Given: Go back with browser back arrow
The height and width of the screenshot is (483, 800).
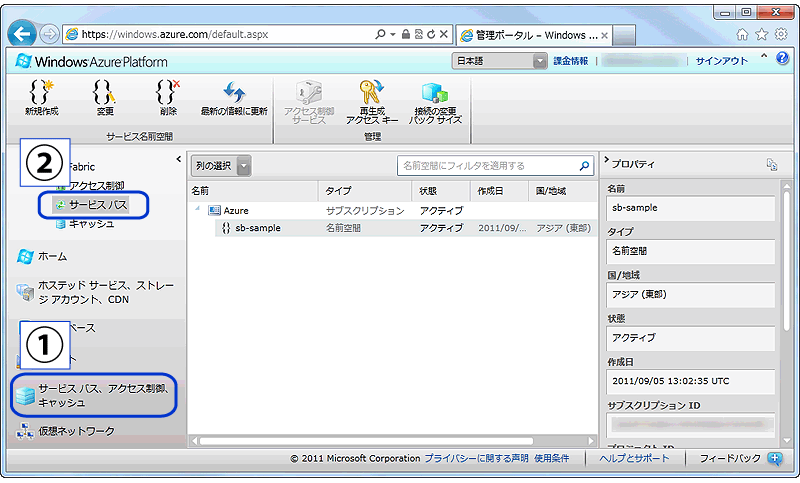Looking at the screenshot, I should (22, 34).
